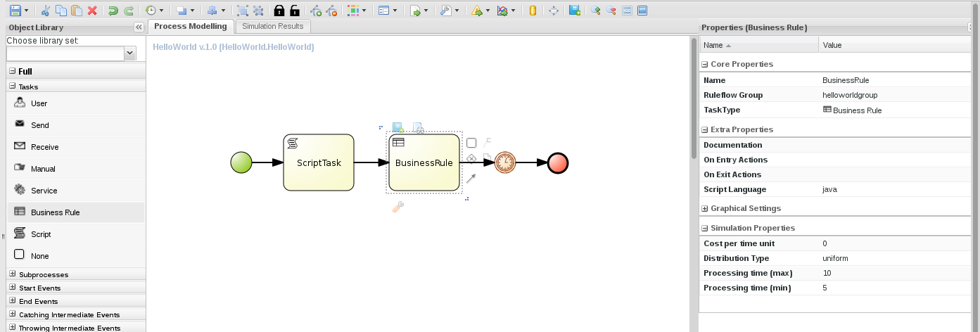This screenshot has width=980, height=332.
Task: Click the ungroup shapes icon
Action: coord(258,11)
